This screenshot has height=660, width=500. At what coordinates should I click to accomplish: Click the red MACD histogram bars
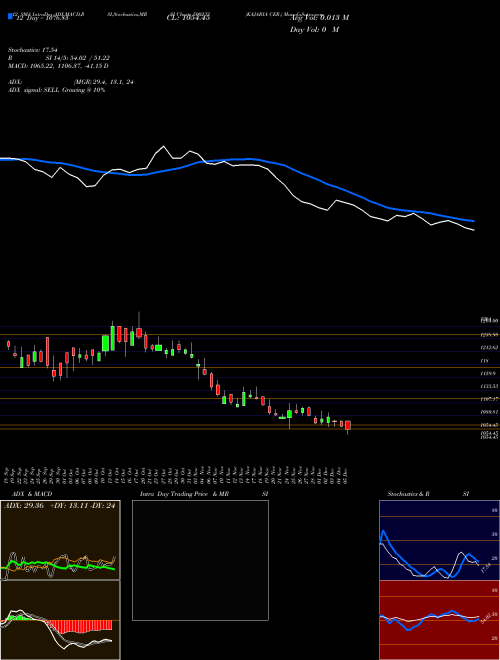tap(81, 626)
